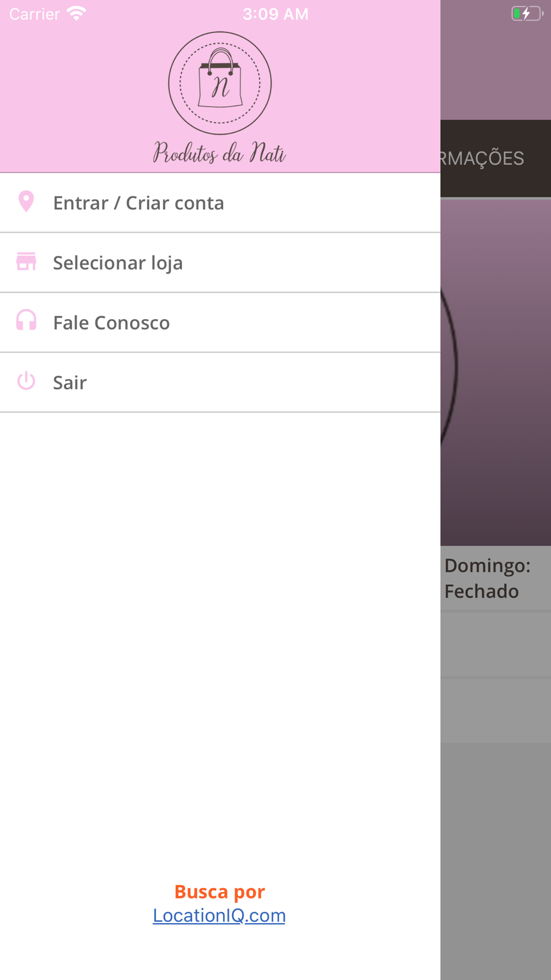This screenshot has width=551, height=980.
Task: Tap the Produtos da Nati script title
Action: tap(219, 153)
